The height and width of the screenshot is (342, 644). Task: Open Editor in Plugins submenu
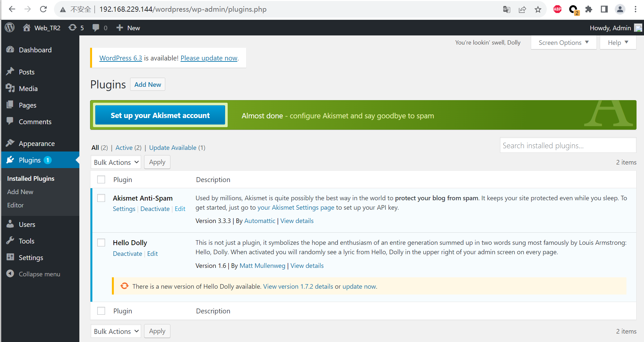pyautogui.click(x=15, y=205)
